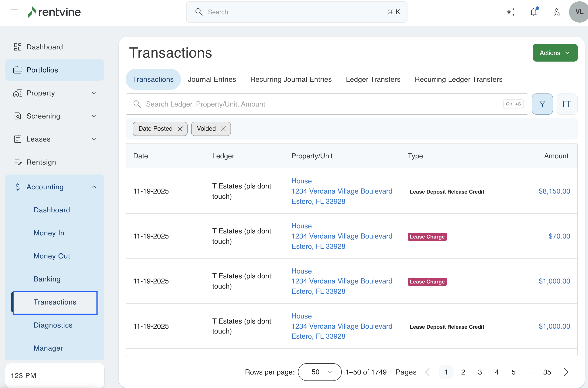Screen dimensions: 588x388
Task: Remove the Voided filter chip
Action: point(223,129)
